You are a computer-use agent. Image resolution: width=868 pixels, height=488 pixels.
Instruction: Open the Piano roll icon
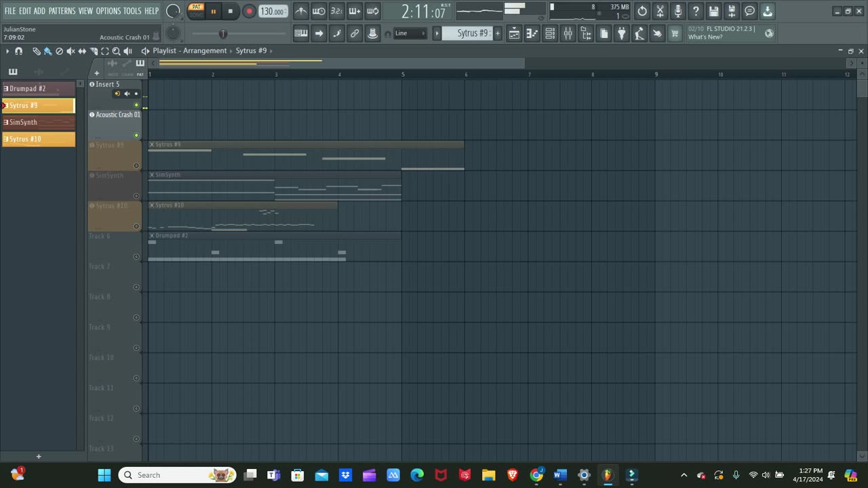click(x=532, y=33)
